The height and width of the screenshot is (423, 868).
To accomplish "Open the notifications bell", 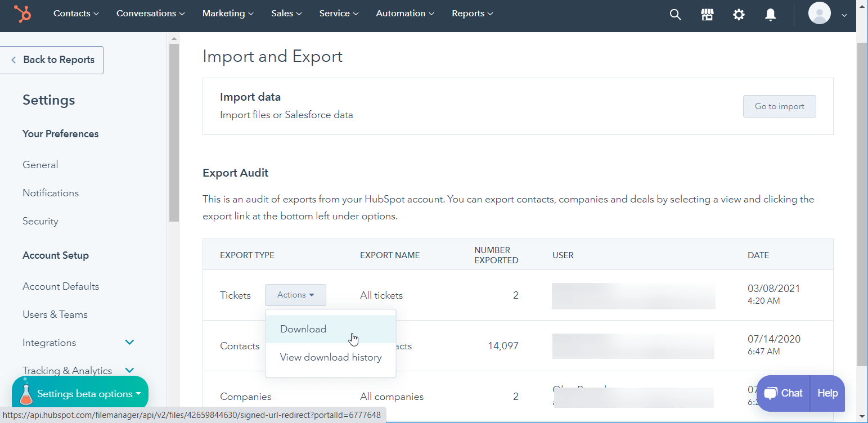I will (770, 15).
